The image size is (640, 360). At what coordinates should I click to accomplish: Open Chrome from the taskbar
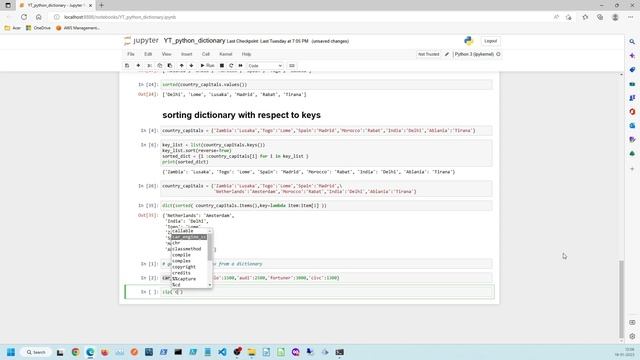(76, 352)
